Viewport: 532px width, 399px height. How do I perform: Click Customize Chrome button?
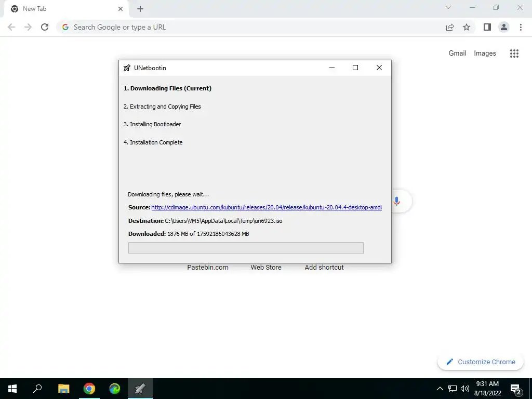[x=481, y=362]
